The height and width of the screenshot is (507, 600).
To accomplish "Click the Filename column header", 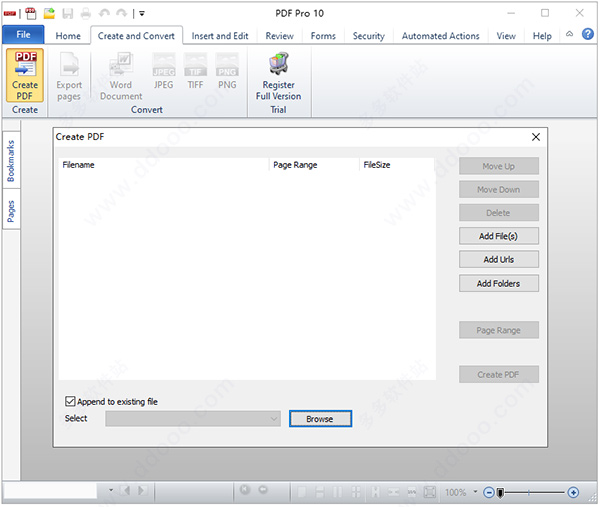I will point(164,165).
